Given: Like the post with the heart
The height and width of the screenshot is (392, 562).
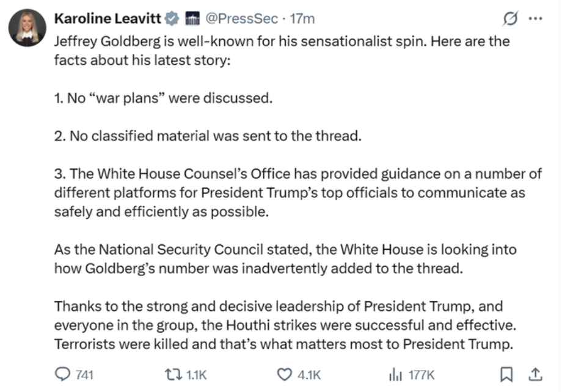Looking at the screenshot, I should [x=284, y=374].
